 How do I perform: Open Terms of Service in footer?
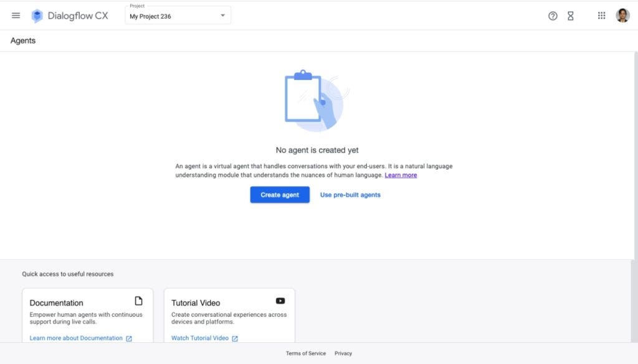pyautogui.click(x=305, y=353)
